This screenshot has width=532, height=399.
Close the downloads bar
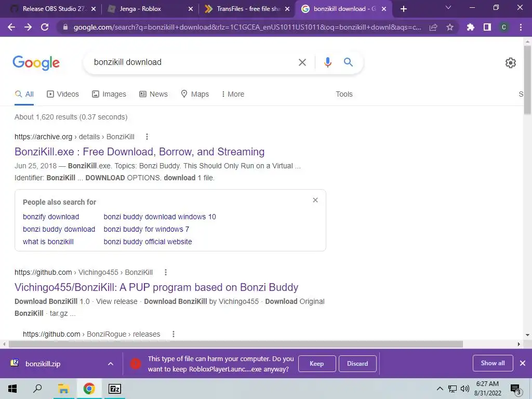click(523, 363)
